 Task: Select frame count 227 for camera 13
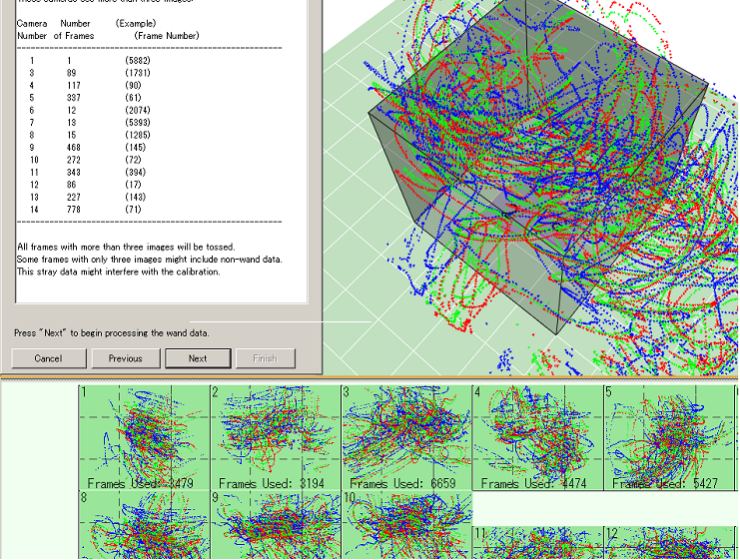(x=74, y=197)
